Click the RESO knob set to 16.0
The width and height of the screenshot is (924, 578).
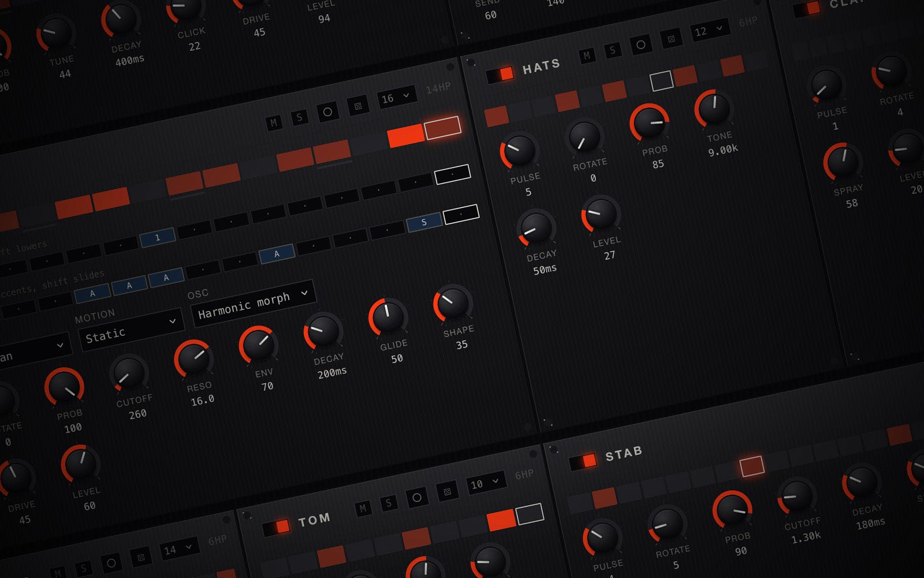pyautogui.click(x=193, y=360)
